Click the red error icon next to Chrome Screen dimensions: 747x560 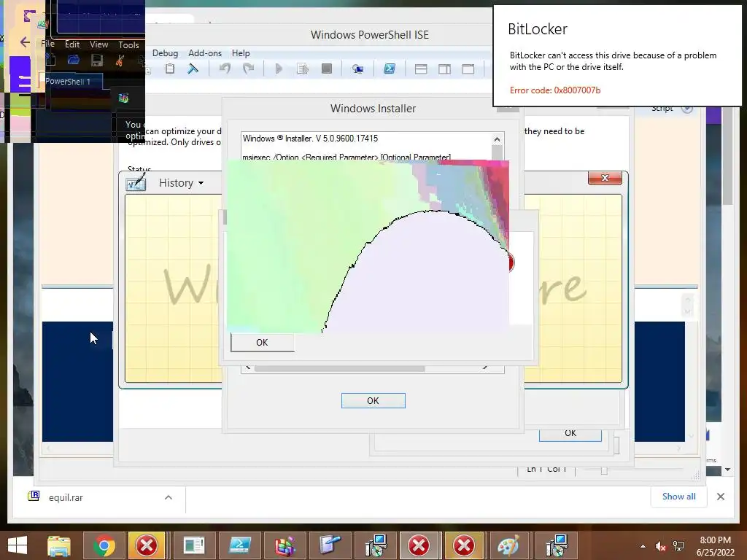pos(146,545)
